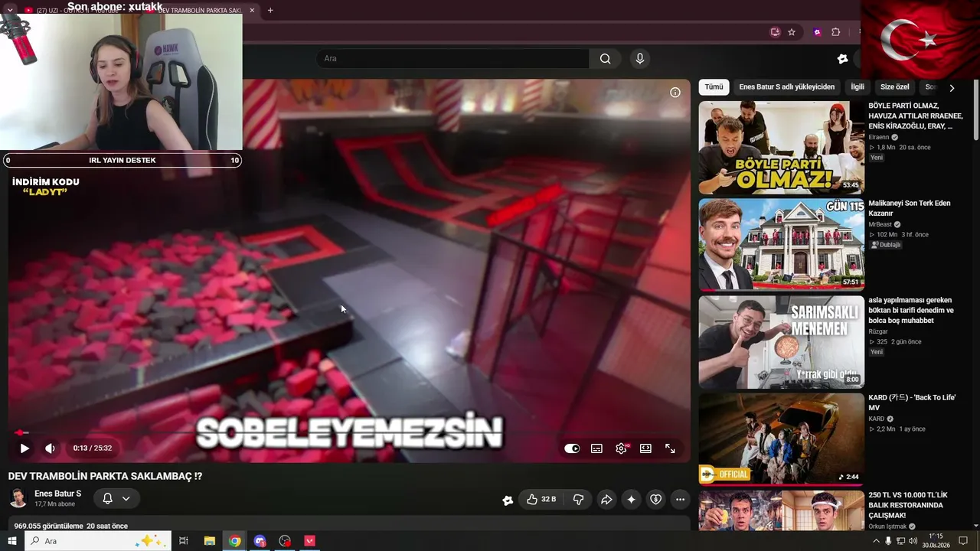Mute the video volume
The height and width of the screenshot is (551, 980).
50,448
